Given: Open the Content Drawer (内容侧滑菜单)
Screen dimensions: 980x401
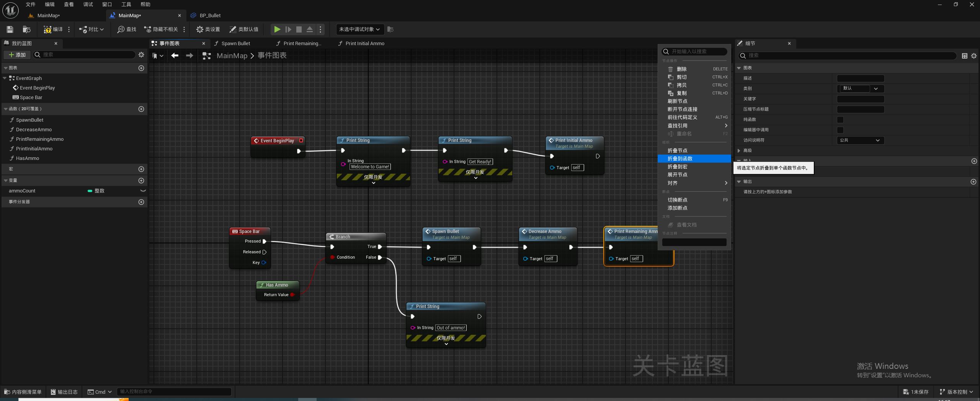Looking at the screenshot, I should pos(23,392).
